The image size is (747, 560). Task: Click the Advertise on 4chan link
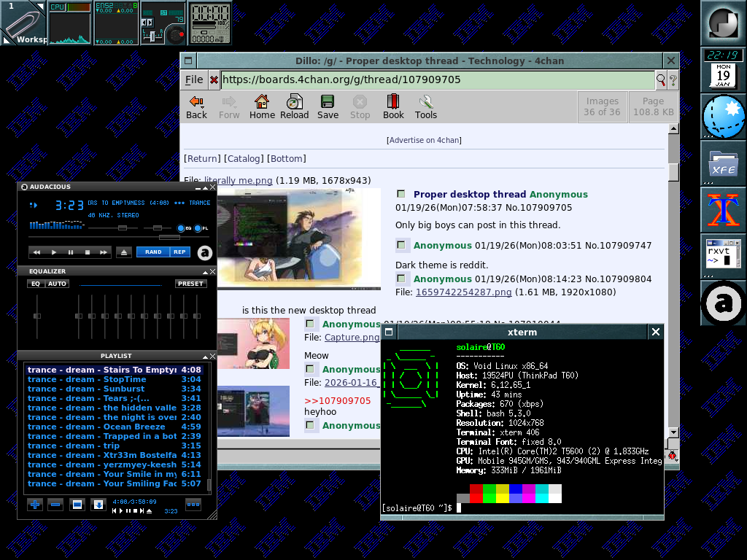click(x=424, y=140)
